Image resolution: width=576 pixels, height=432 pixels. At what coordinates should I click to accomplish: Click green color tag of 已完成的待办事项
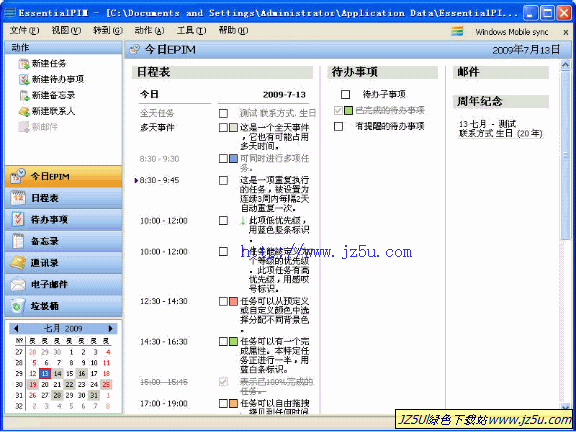point(348,110)
